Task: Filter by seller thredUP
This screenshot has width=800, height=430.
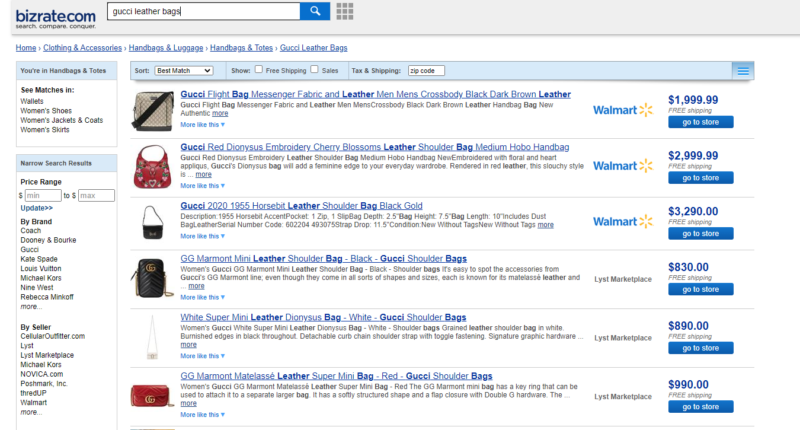Action: tap(33, 393)
